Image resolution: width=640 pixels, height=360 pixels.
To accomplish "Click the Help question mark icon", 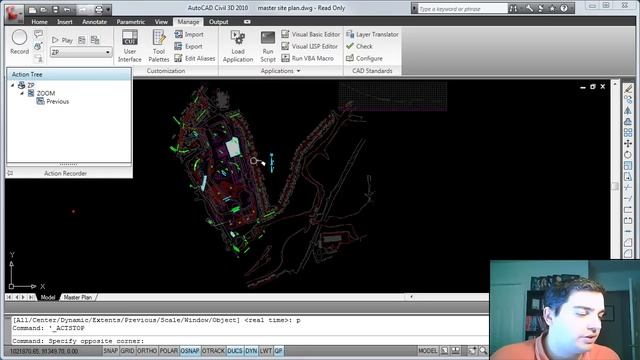I will [564, 9].
